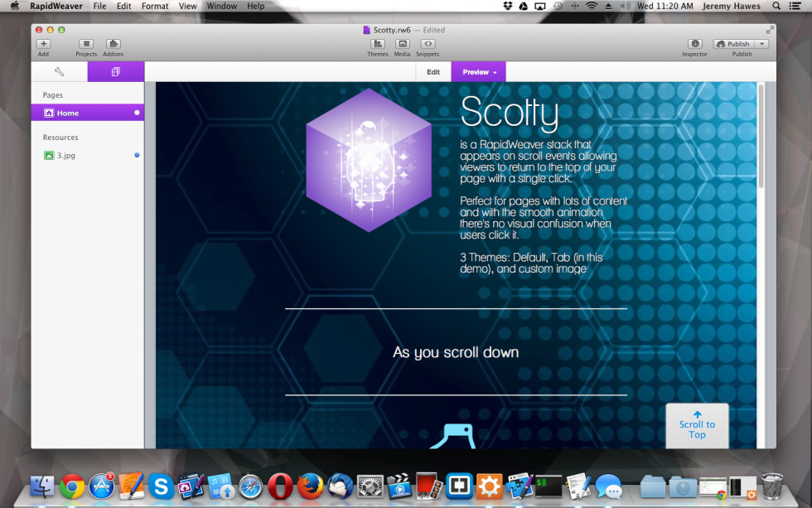Open the Themes browser icon
This screenshot has width=812, height=508.
(378, 44)
